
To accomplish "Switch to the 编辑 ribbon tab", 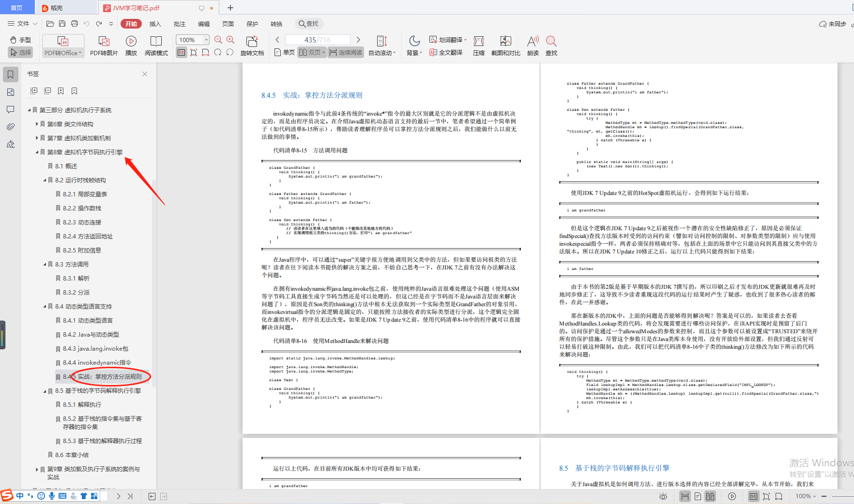I will point(204,24).
